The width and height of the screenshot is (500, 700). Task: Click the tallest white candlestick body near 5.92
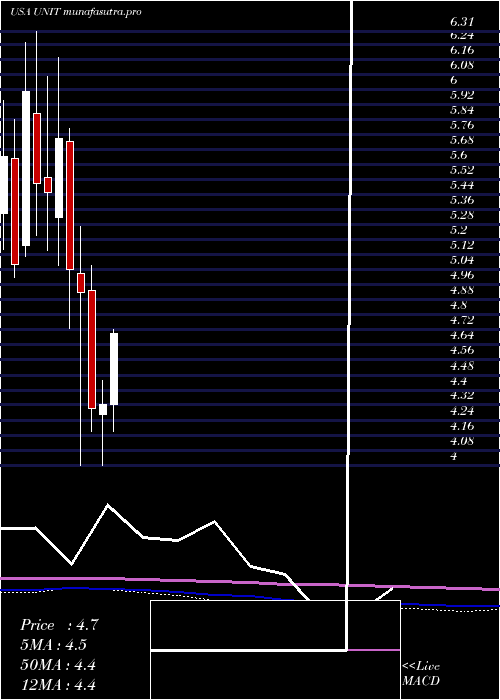click(x=26, y=168)
